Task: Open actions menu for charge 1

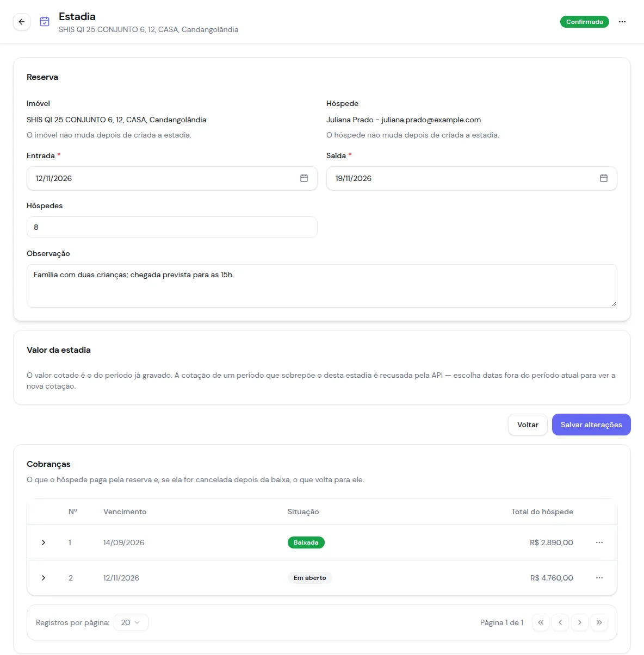Action: 599,542
